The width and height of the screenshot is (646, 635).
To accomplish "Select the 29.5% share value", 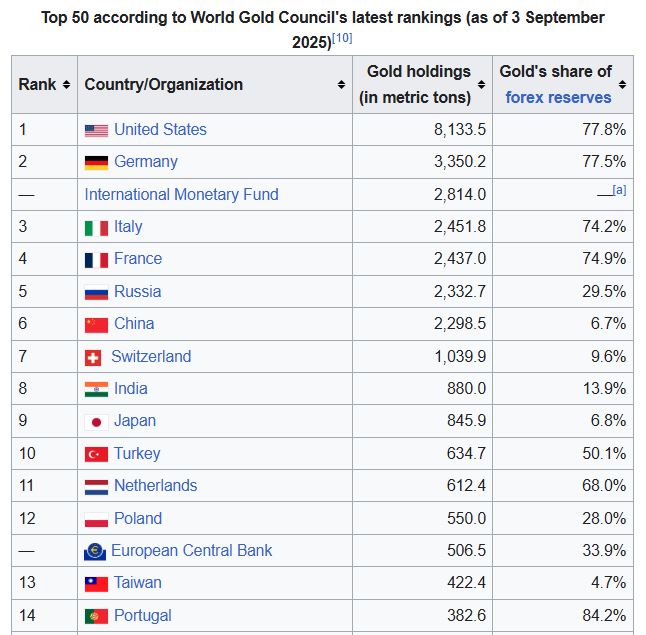I will click(604, 292).
